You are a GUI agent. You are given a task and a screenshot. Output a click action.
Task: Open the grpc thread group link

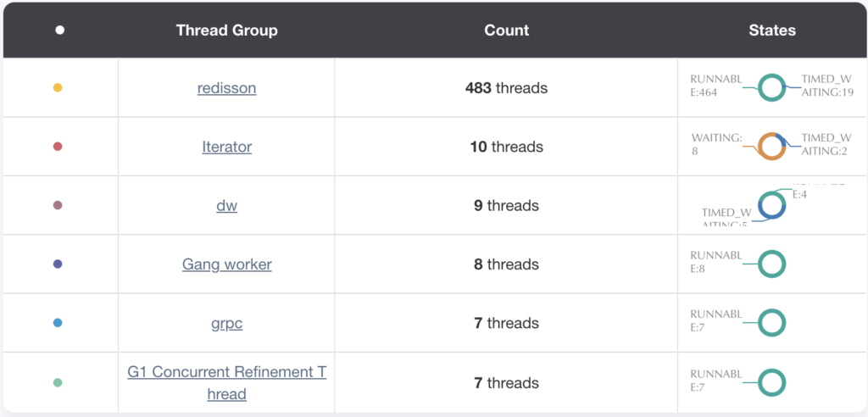tap(226, 323)
